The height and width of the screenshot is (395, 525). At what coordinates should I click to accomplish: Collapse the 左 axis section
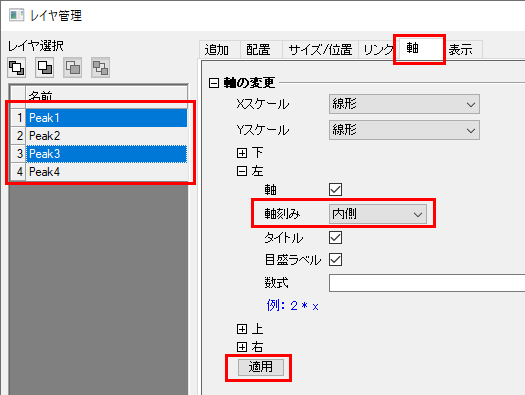[241, 171]
